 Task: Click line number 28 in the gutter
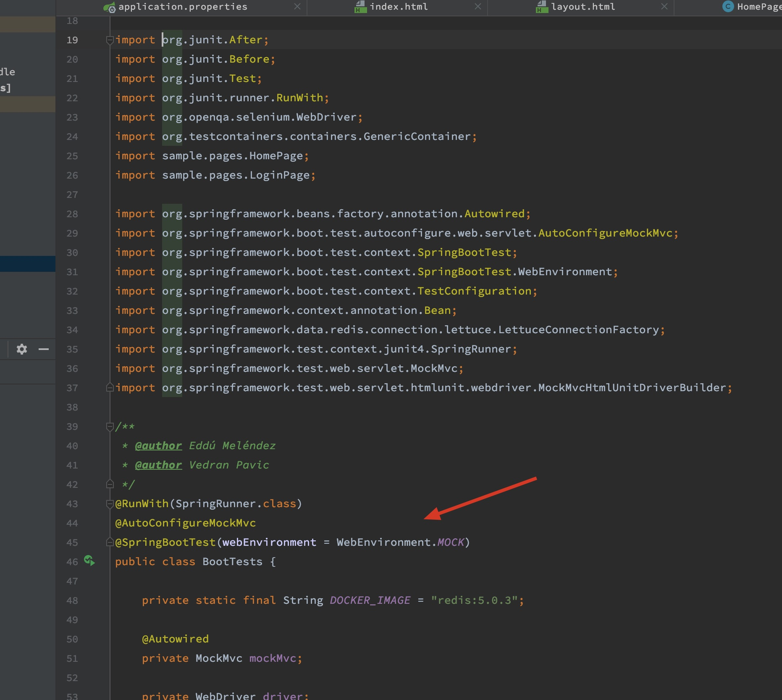pos(72,214)
